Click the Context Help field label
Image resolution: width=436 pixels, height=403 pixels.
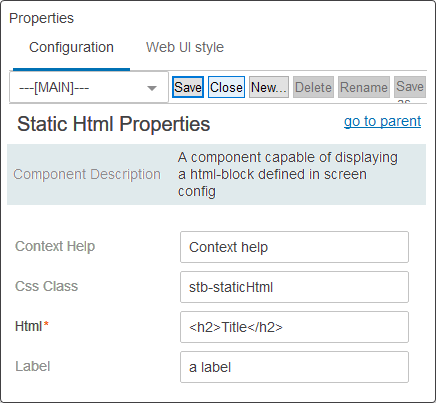click(55, 246)
